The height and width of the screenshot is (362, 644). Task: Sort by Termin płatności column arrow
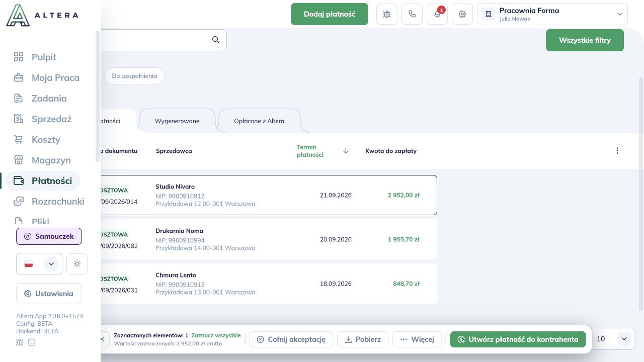(x=346, y=151)
